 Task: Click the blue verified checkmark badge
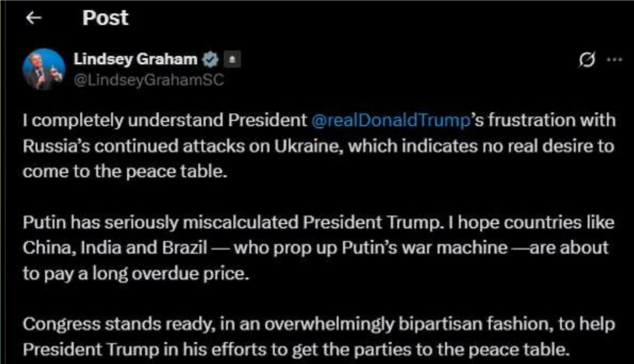210,59
